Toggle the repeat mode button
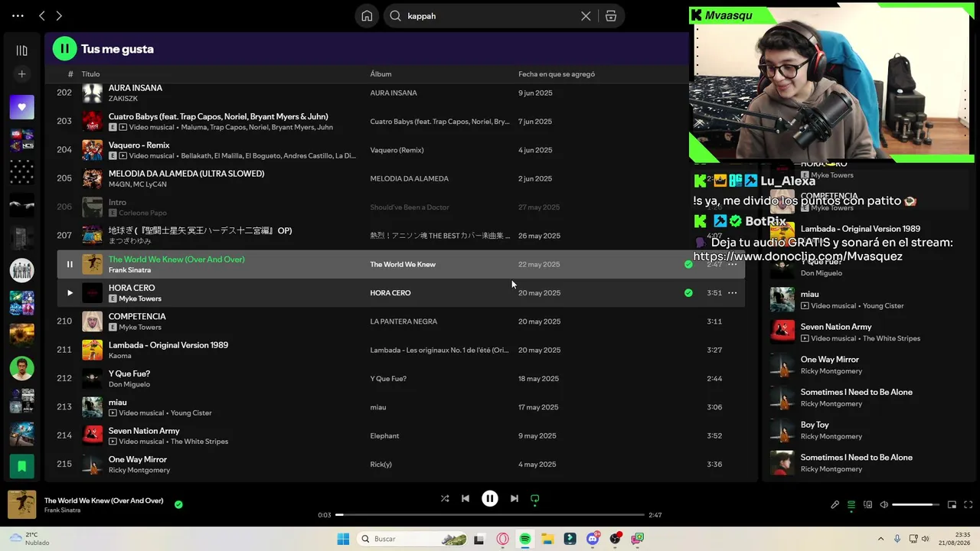 (x=535, y=498)
